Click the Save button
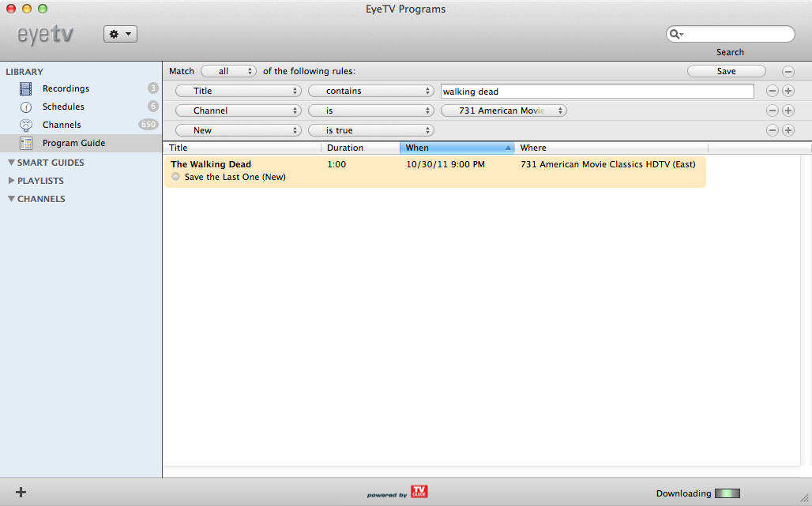Image resolution: width=812 pixels, height=506 pixels. pos(726,71)
